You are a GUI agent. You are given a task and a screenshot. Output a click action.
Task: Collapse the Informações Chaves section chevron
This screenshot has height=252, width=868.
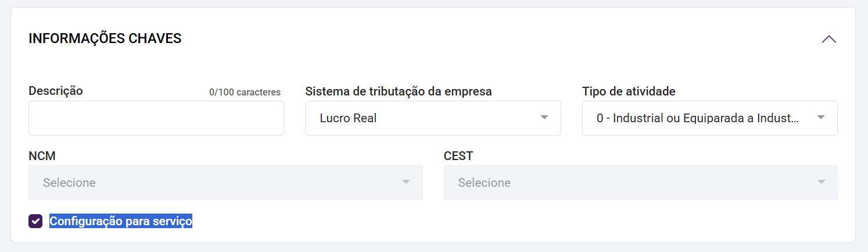pyautogui.click(x=828, y=39)
